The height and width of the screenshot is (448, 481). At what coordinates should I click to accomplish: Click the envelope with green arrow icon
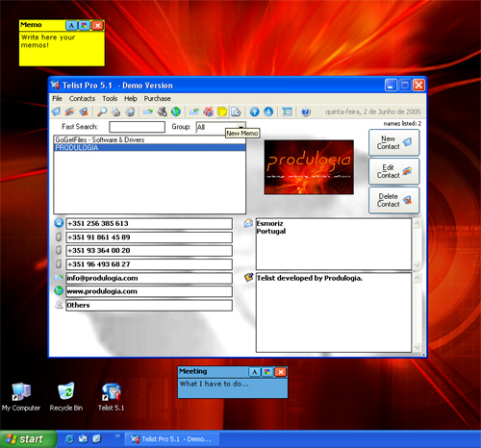tap(194, 112)
